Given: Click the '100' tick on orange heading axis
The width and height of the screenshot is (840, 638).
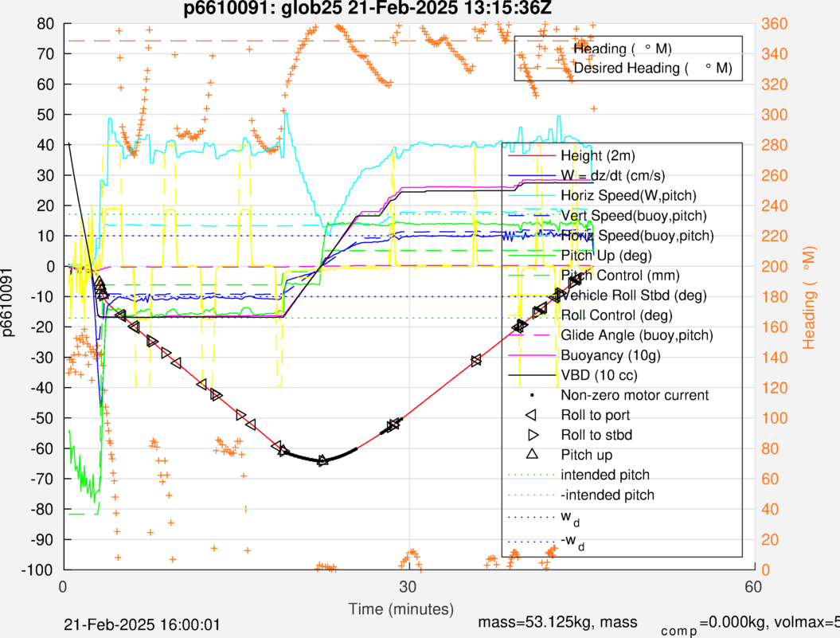Looking at the screenshot, I should click(x=775, y=418).
